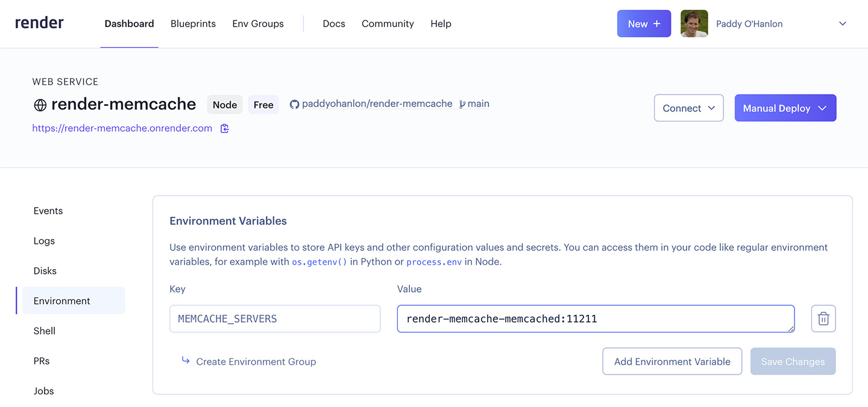Click the globe icon beside render-memcache
Image resolution: width=868 pixels, height=407 pixels.
40,105
